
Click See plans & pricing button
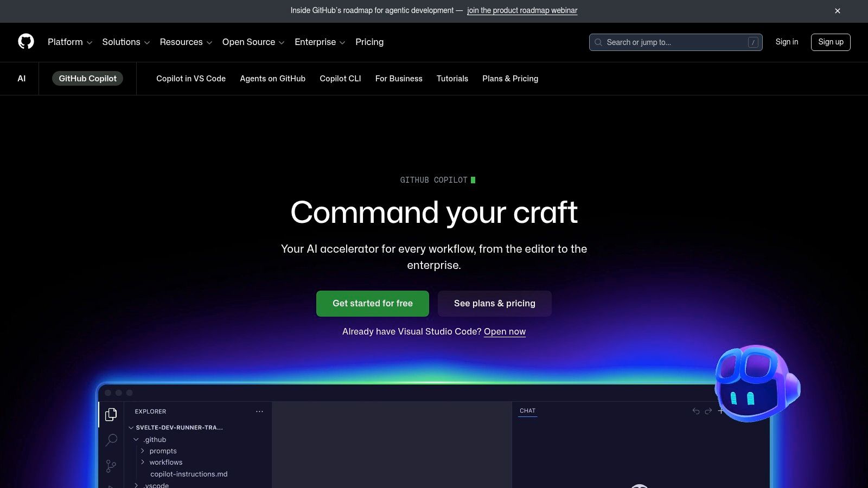[495, 304]
